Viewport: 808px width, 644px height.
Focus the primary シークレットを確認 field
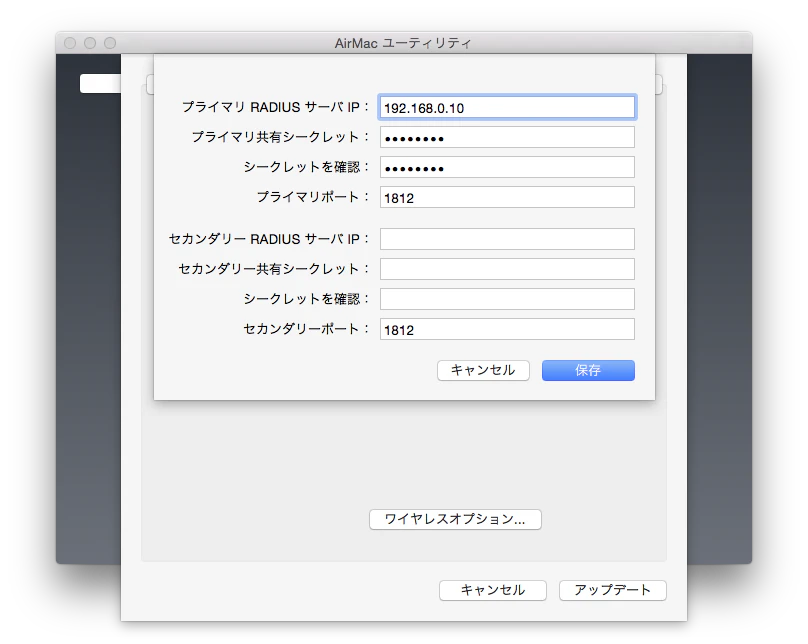[x=507, y=167]
